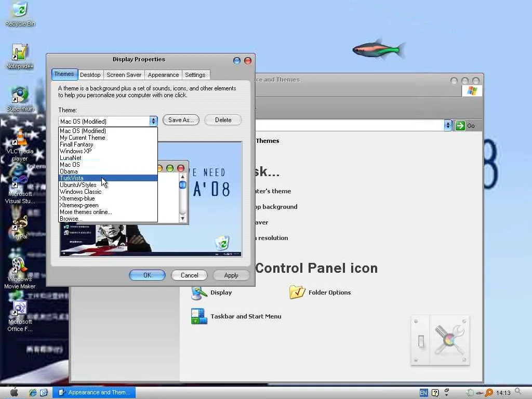This screenshot has height=399, width=532.
Task: Launch the Supermium browser shortcut
Action: (20, 99)
